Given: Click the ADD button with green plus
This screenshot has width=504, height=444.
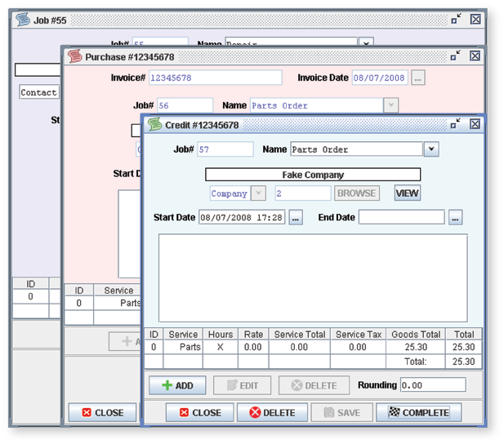Looking at the screenshot, I should click(x=177, y=385).
